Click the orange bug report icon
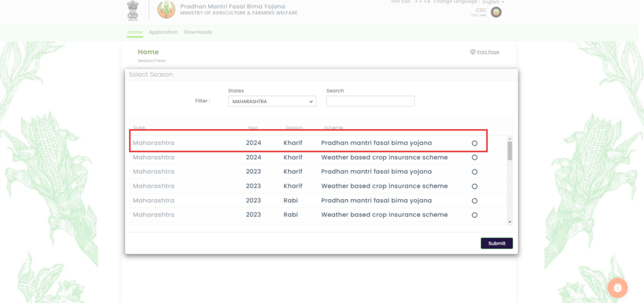 point(618,287)
